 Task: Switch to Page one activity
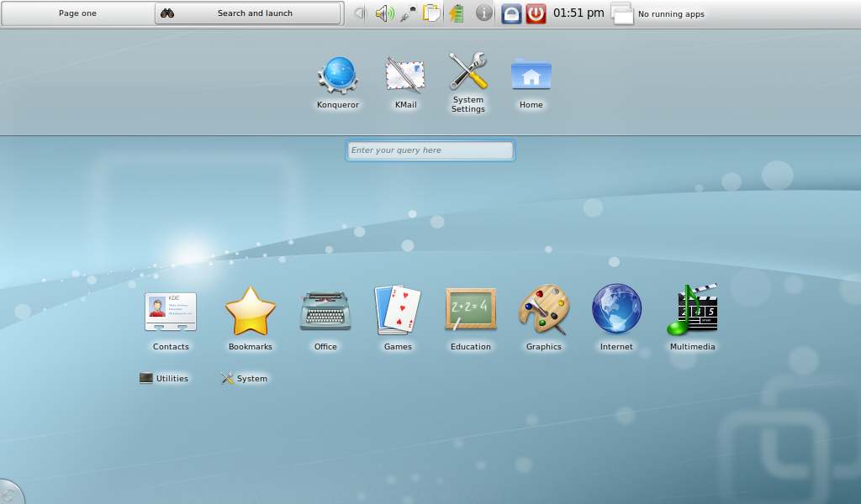[x=77, y=13]
